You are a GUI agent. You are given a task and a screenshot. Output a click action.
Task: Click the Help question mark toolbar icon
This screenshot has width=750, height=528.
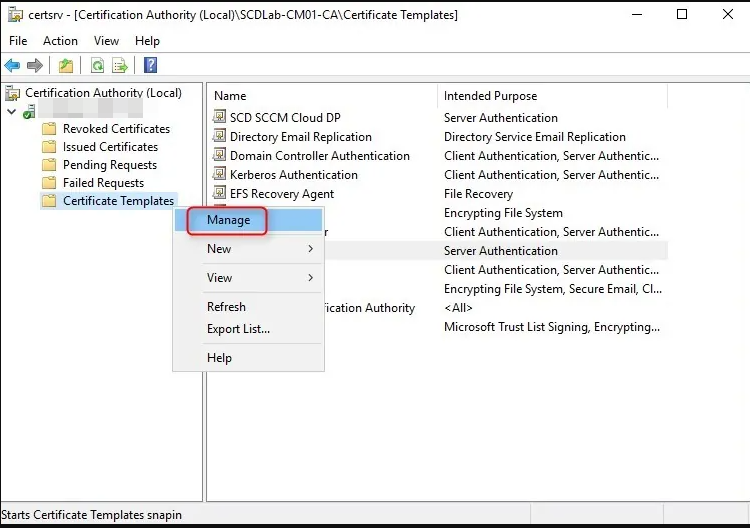(150, 66)
